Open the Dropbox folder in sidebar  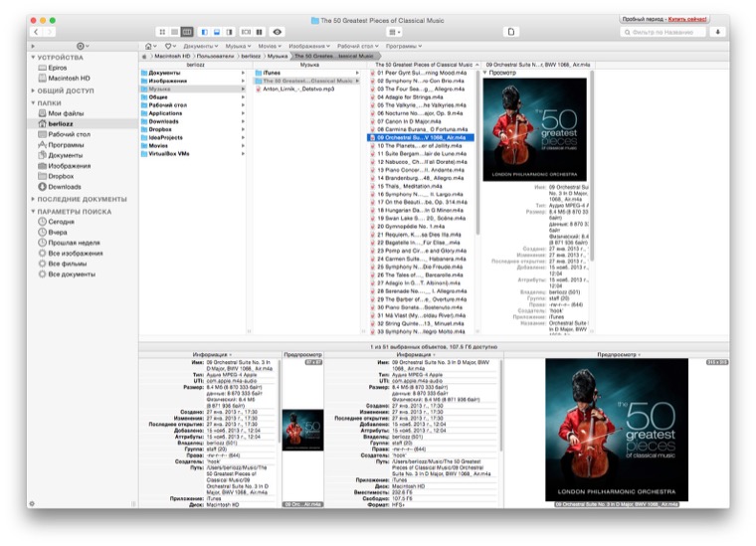point(64,176)
